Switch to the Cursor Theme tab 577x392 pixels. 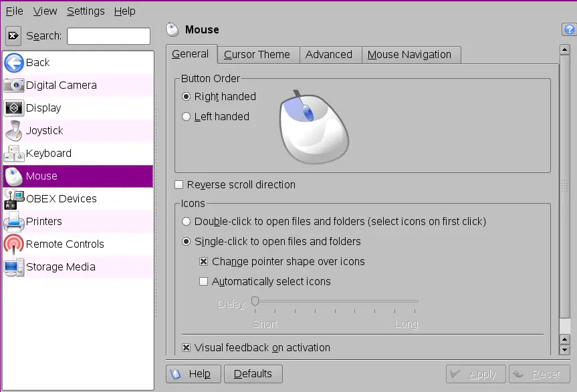(257, 55)
